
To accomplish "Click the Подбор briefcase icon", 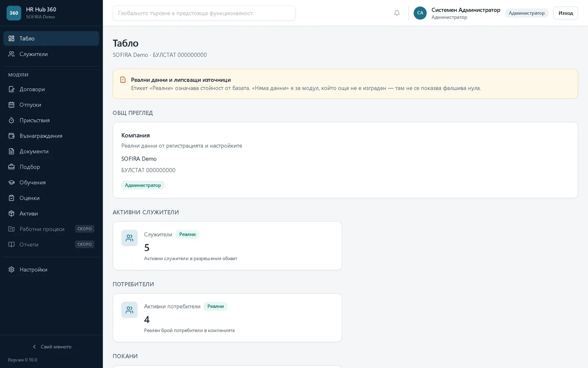I will pyautogui.click(x=11, y=167).
